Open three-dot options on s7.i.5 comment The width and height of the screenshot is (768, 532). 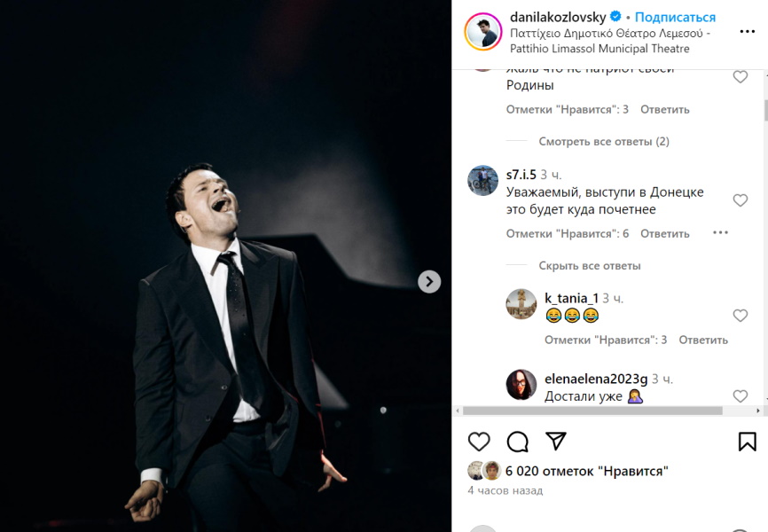(720, 233)
